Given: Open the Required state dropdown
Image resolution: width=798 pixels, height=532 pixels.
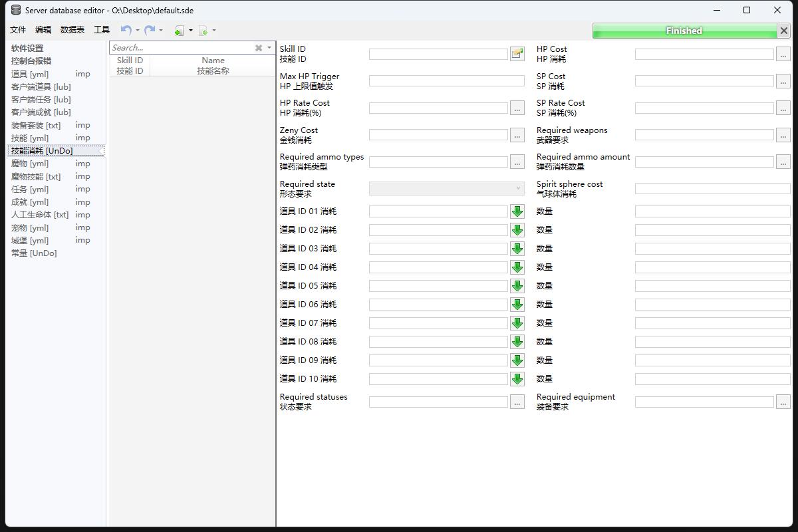Looking at the screenshot, I should tap(446, 189).
